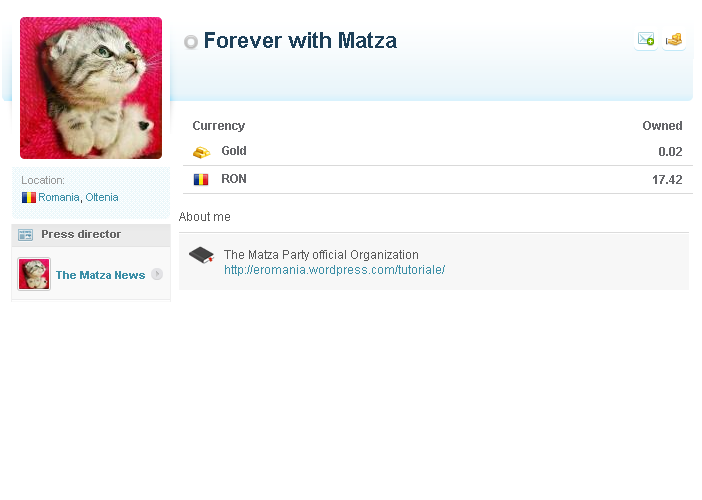The image size is (702, 500).
Task: Click the Gold currency row
Action: click(x=438, y=152)
